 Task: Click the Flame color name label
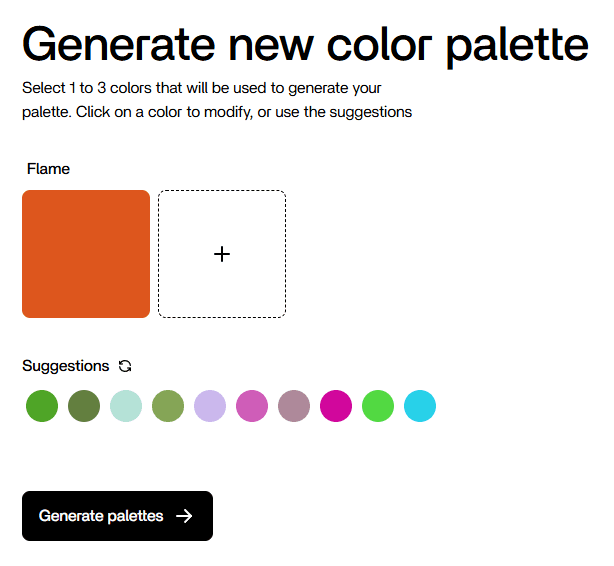(x=48, y=169)
